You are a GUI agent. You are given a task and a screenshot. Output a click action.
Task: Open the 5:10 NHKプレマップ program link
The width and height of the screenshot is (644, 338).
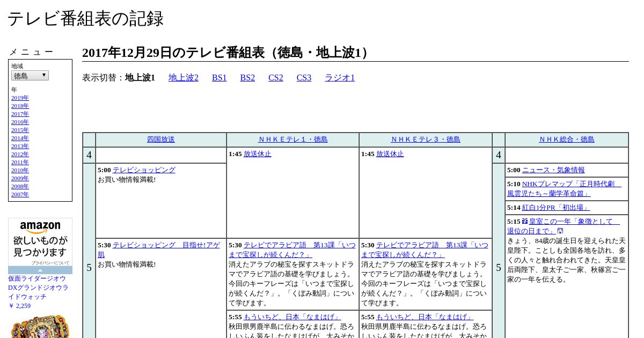[x=564, y=189]
